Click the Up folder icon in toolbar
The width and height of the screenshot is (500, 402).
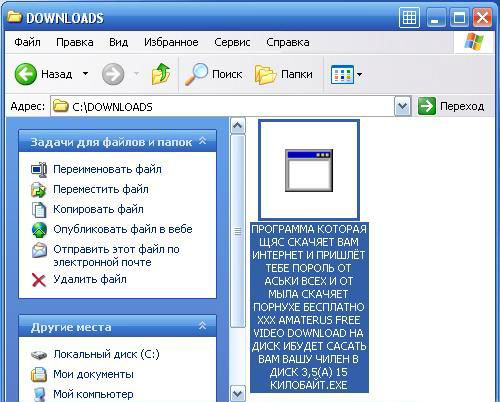[x=161, y=74]
